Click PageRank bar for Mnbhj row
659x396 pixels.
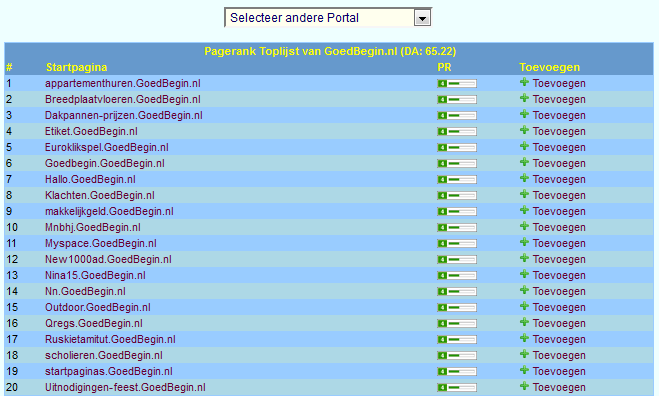(457, 227)
